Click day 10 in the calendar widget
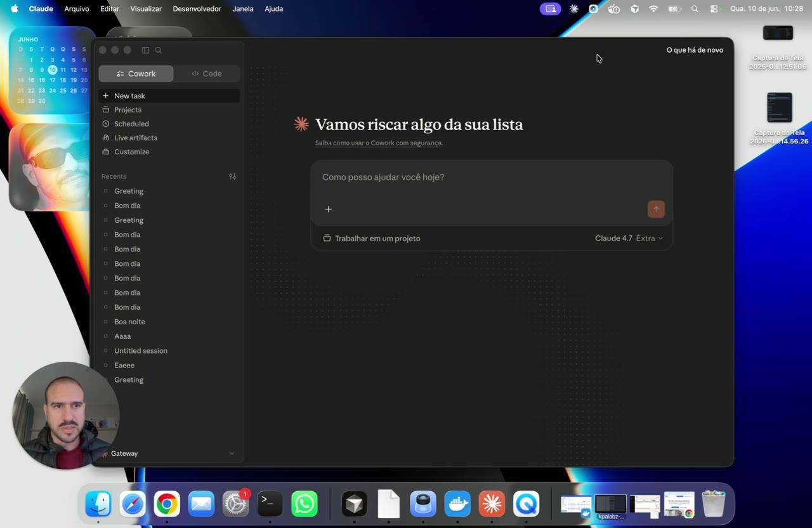This screenshot has height=528, width=812. [x=52, y=70]
